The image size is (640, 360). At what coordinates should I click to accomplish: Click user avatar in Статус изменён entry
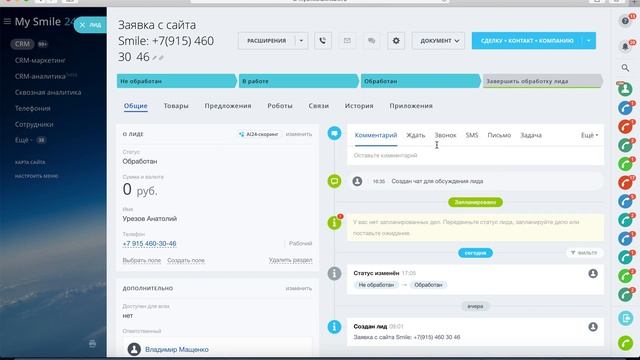click(x=593, y=273)
